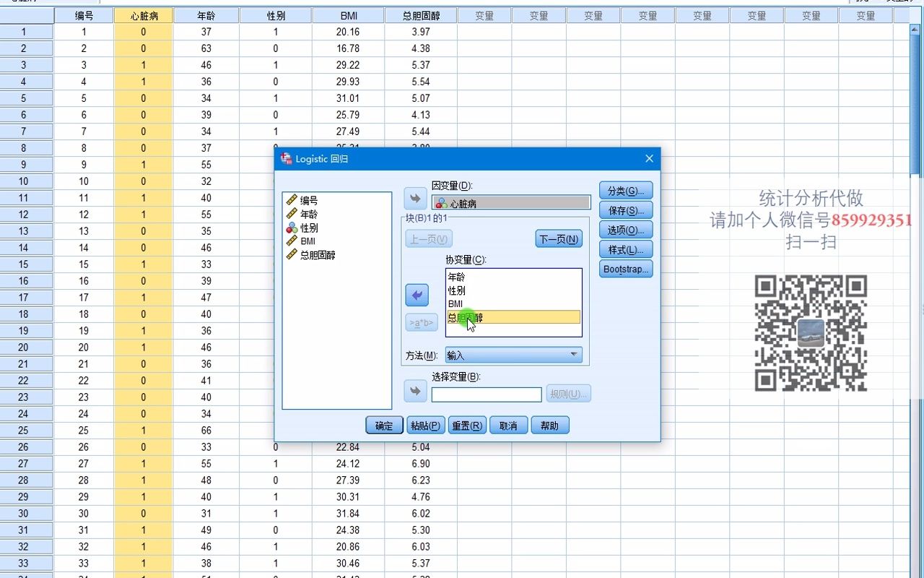Click the >a*b> interaction button

click(422, 323)
